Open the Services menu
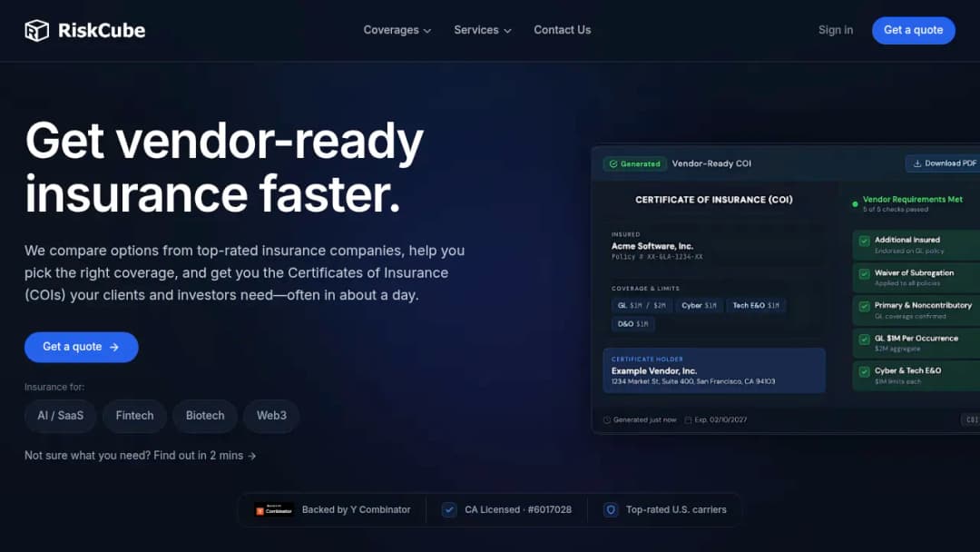 483,30
